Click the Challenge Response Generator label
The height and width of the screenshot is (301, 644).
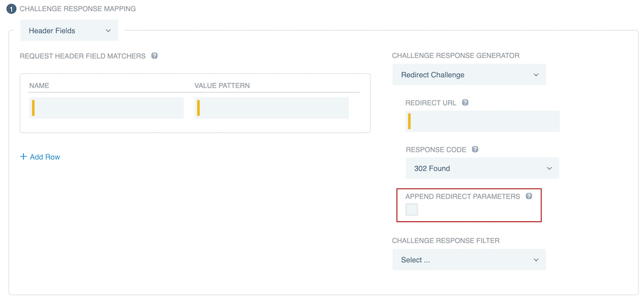tap(455, 56)
